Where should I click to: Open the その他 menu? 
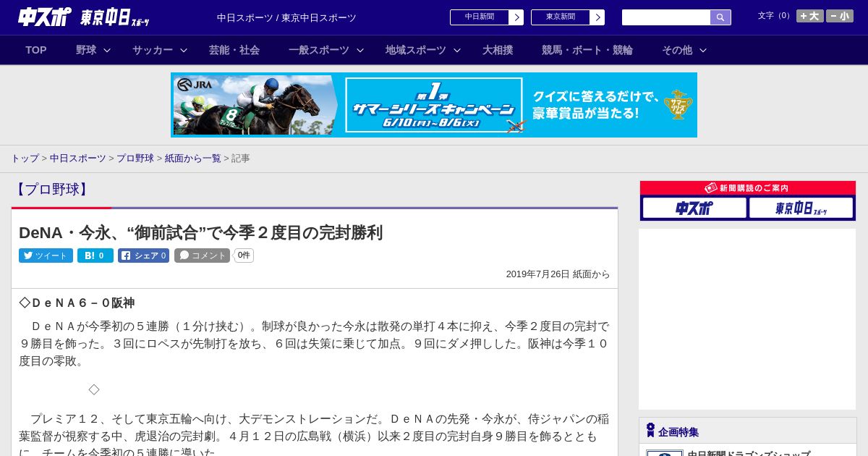(677, 50)
